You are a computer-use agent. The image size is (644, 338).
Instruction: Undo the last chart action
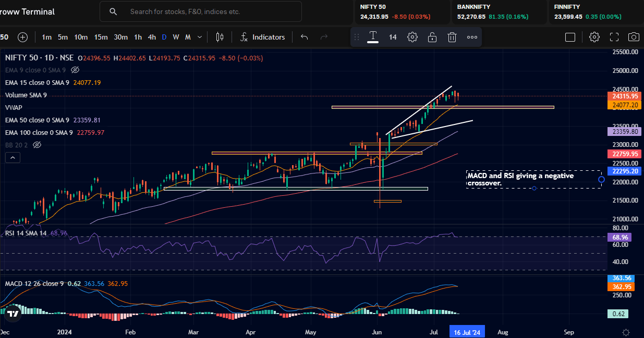[x=305, y=37]
